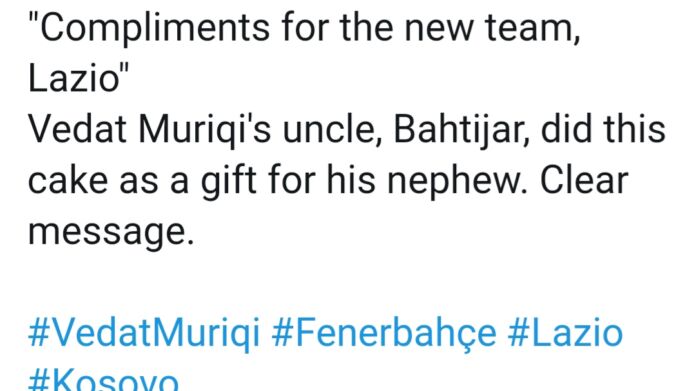Follow the #Lazio hashtag link
The height and width of the screenshot is (391, 696).
pyautogui.click(x=566, y=333)
